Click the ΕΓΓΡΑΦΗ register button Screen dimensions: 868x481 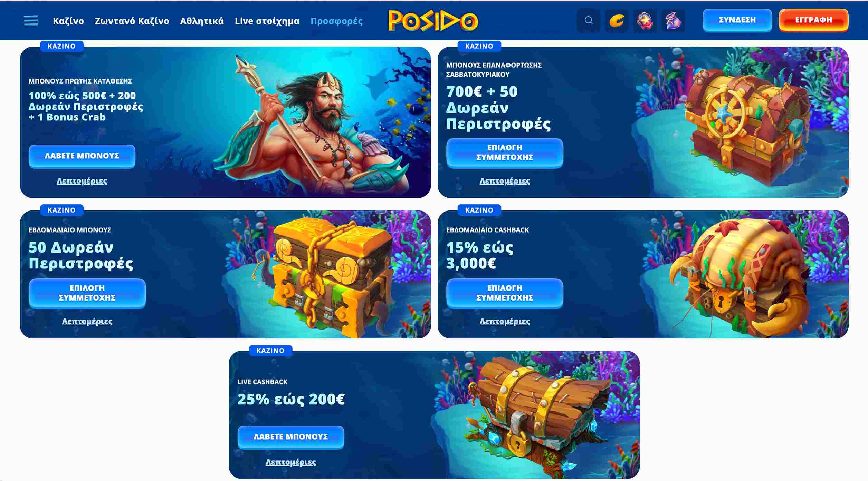click(x=813, y=20)
